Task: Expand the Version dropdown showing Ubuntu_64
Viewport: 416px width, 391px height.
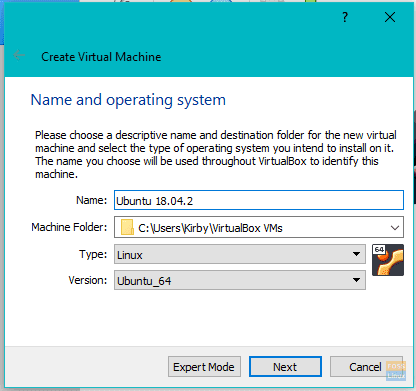Action: click(x=240, y=280)
